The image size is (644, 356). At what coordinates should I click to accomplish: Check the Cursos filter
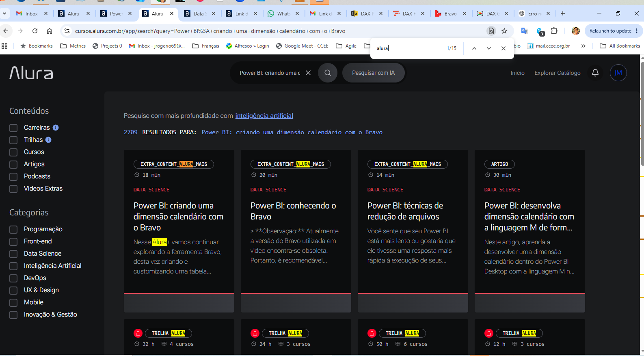[x=13, y=152]
